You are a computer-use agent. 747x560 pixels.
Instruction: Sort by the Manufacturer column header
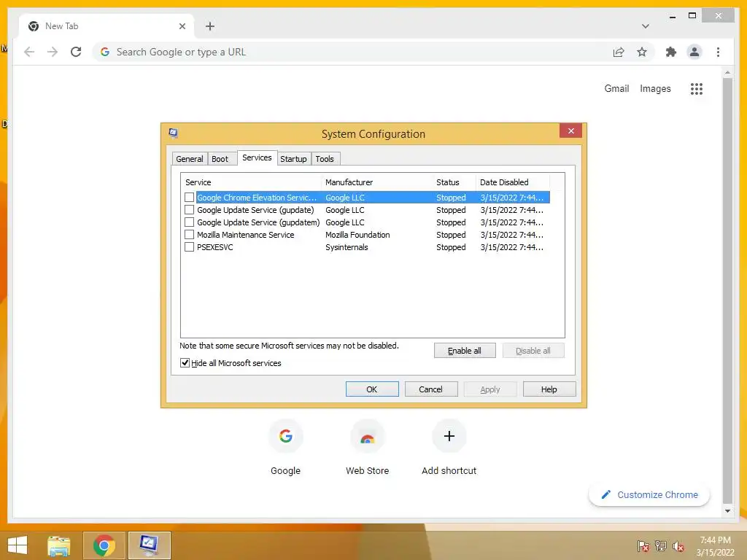tap(377, 182)
